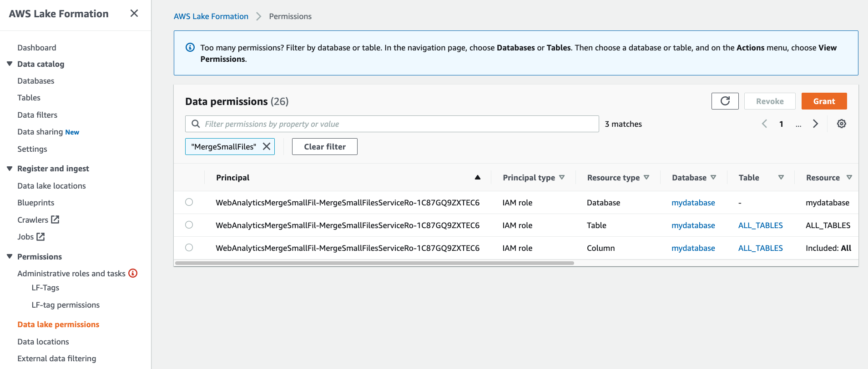Click the refresh permissions icon button
This screenshot has width=868, height=369.
tap(725, 101)
